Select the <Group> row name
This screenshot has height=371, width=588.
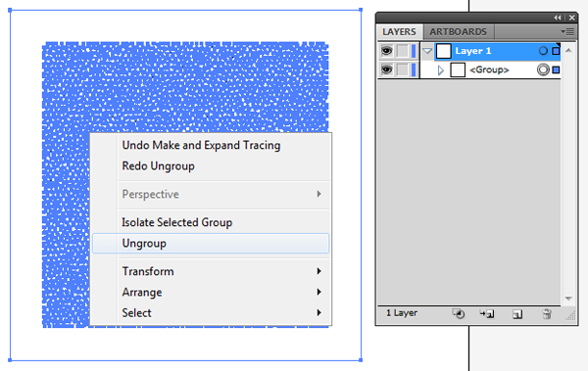point(489,70)
